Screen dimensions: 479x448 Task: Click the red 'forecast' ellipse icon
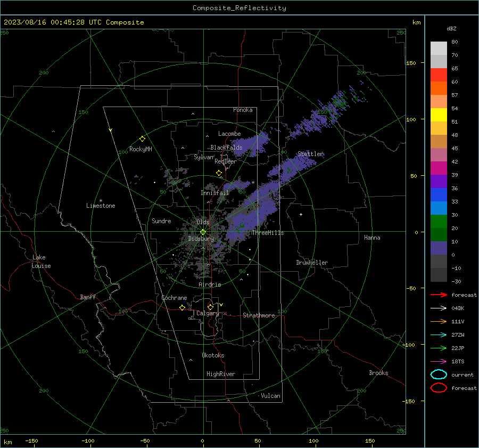[439, 387]
